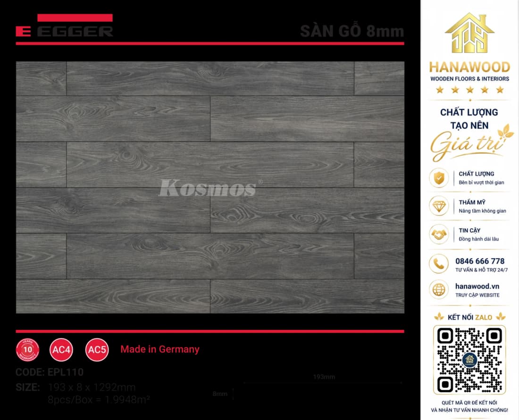
Task: Click the "Bền bỉ vượt thời gian" text
Action: pyautogui.click(x=481, y=182)
